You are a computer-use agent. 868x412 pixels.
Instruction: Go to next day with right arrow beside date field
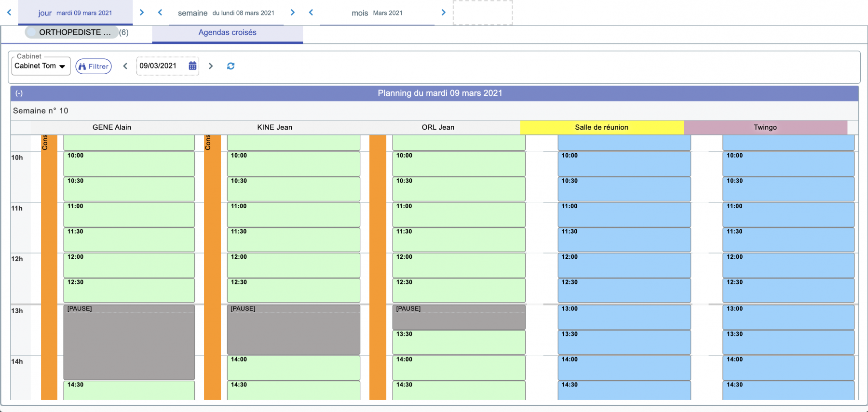pyautogui.click(x=211, y=66)
